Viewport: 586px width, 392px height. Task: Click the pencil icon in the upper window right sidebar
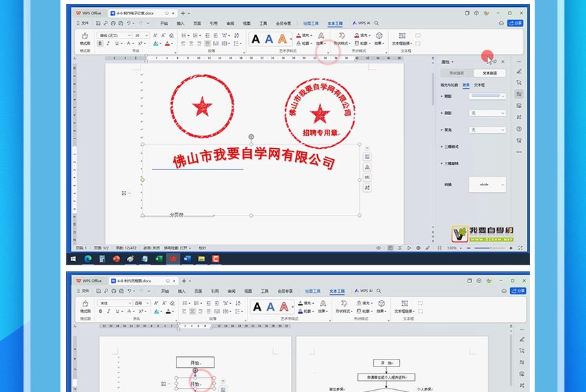[x=519, y=72]
